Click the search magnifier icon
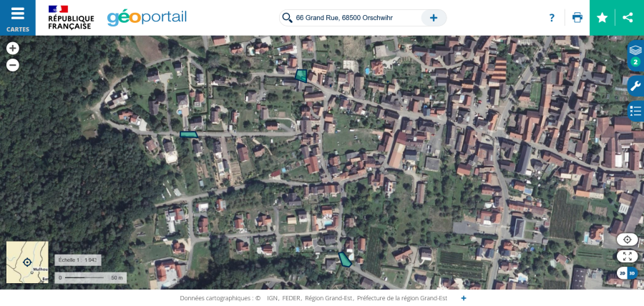644x306 pixels. coord(288,18)
